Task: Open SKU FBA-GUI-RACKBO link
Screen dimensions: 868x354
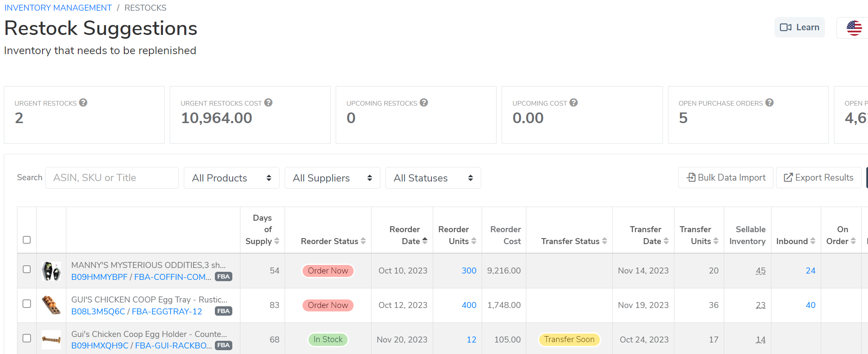Action: (174, 345)
